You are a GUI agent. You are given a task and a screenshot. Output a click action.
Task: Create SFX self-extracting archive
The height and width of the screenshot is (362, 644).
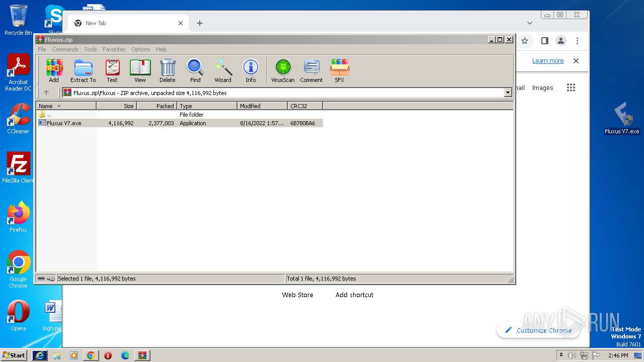(x=340, y=70)
